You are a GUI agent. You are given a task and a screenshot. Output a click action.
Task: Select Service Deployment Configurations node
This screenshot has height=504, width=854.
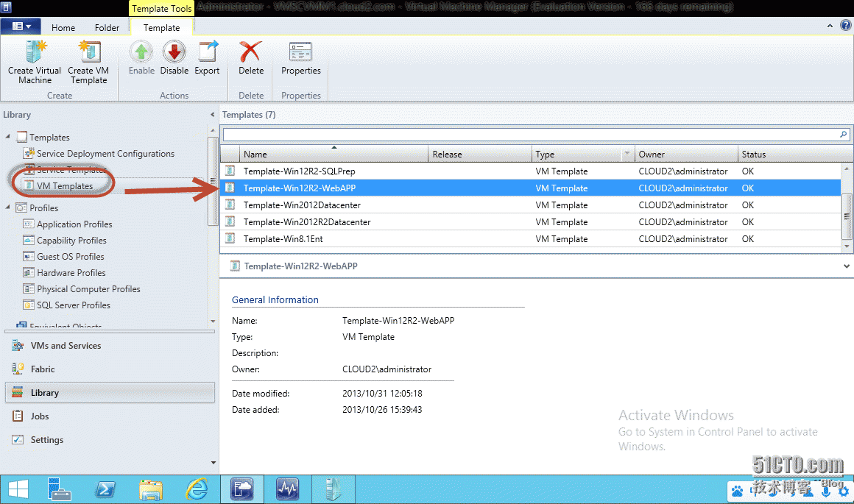106,154
